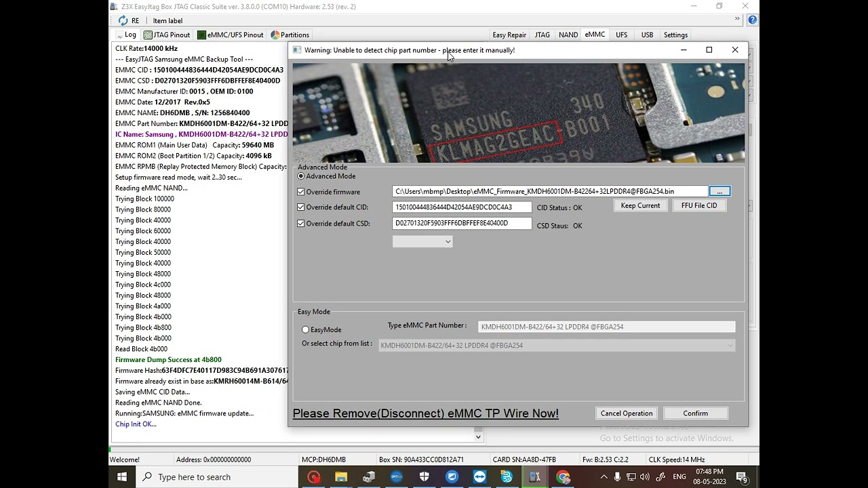Open Windows Security shield taskbar icon
Image resolution: width=868 pixels, height=488 pixels.
(424, 477)
